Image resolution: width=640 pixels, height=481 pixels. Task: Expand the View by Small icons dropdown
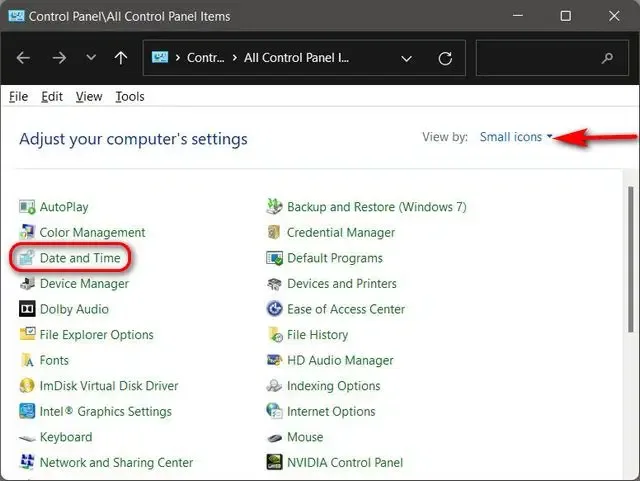tap(516, 137)
